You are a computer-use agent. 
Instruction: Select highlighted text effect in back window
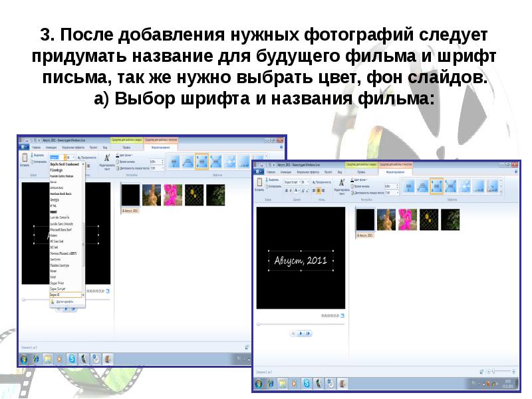point(201,162)
